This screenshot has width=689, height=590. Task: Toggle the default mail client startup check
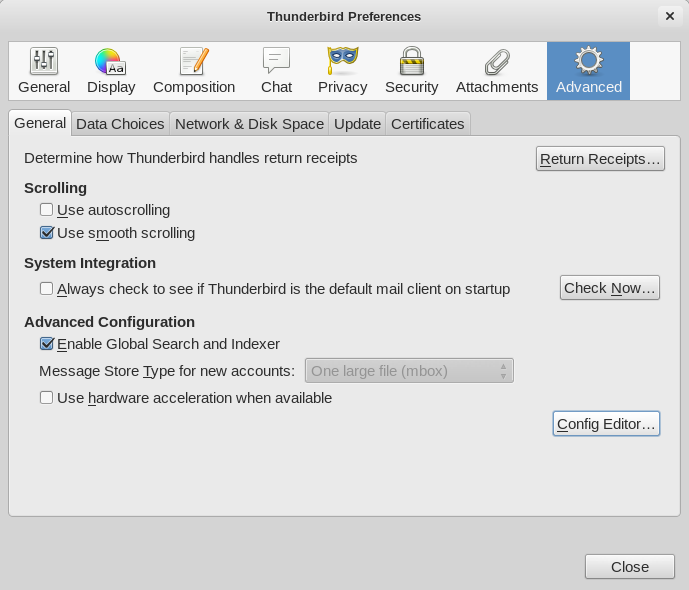tap(47, 289)
